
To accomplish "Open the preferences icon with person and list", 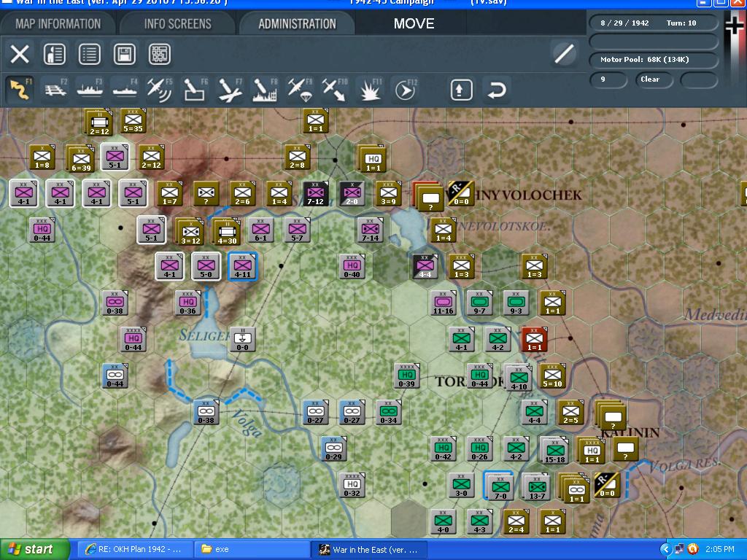I will (x=54, y=54).
